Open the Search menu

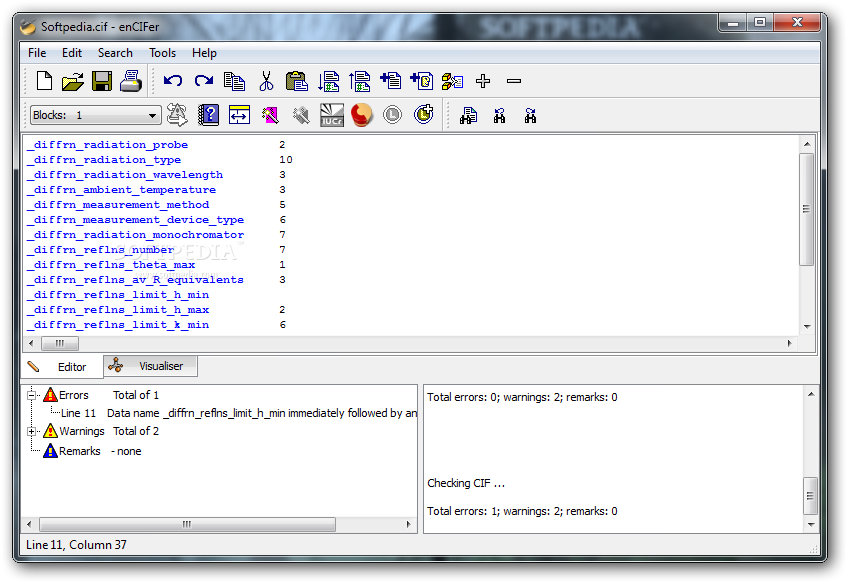[115, 53]
